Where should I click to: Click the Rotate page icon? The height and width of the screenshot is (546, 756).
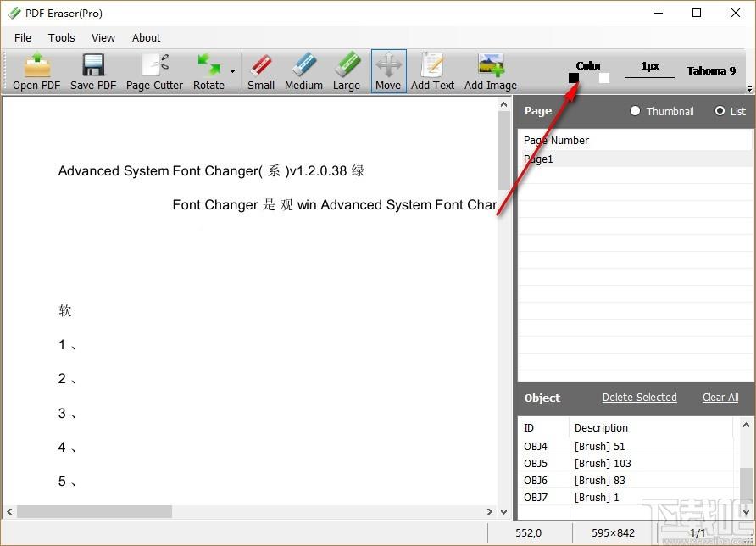[x=208, y=71]
